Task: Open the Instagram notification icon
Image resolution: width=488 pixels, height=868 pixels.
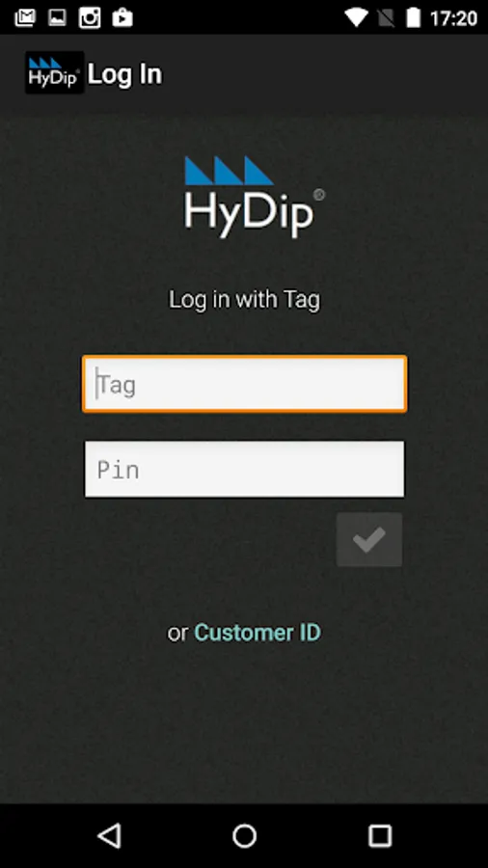Action: (90, 17)
